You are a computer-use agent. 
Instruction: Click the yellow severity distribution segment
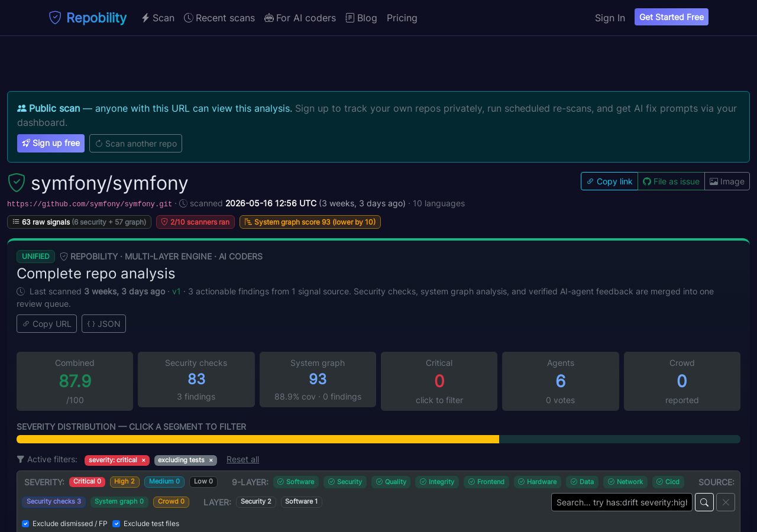click(258, 439)
